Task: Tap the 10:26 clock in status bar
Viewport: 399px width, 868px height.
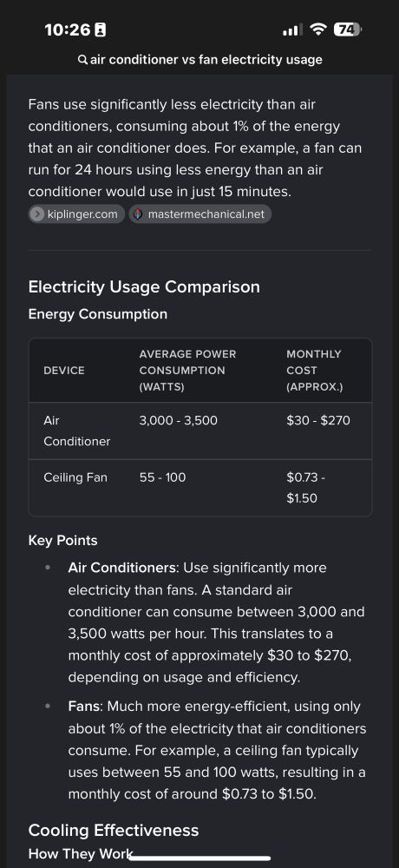Action: (x=68, y=30)
